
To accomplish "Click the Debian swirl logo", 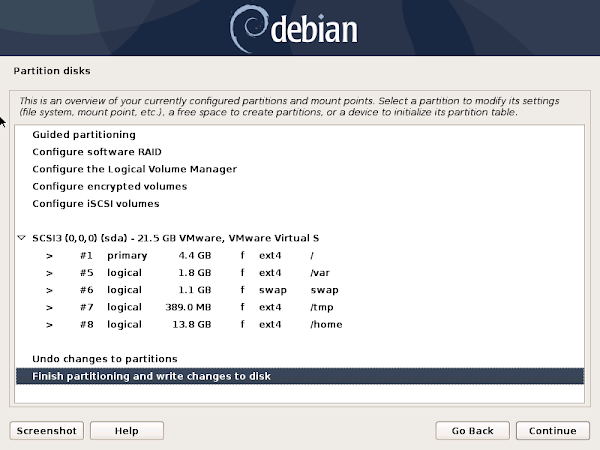I will (x=248, y=28).
